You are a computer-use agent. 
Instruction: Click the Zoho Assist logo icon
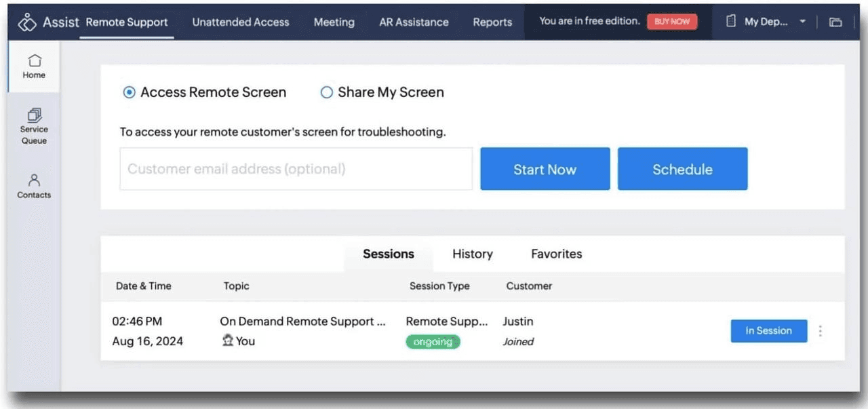pyautogui.click(x=27, y=22)
